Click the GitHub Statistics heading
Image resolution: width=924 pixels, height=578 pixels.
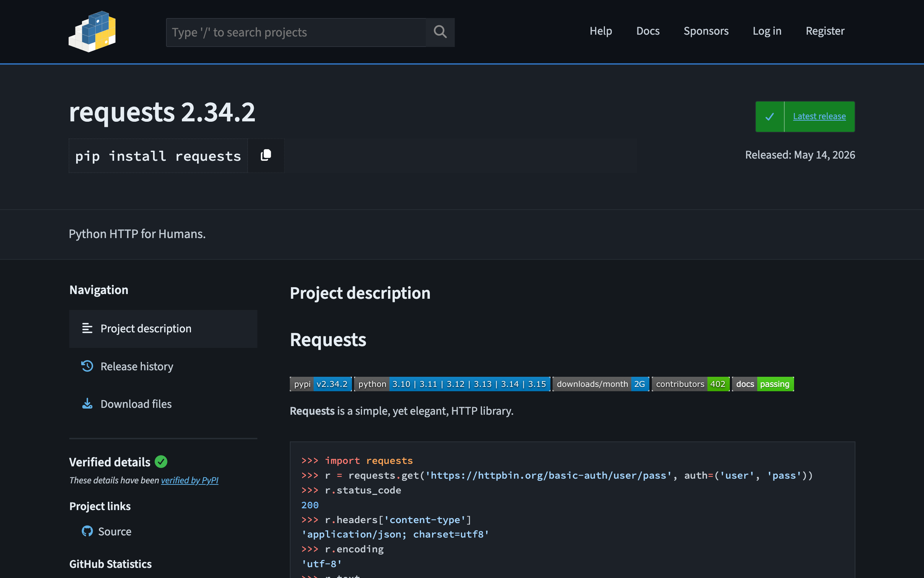(x=110, y=564)
